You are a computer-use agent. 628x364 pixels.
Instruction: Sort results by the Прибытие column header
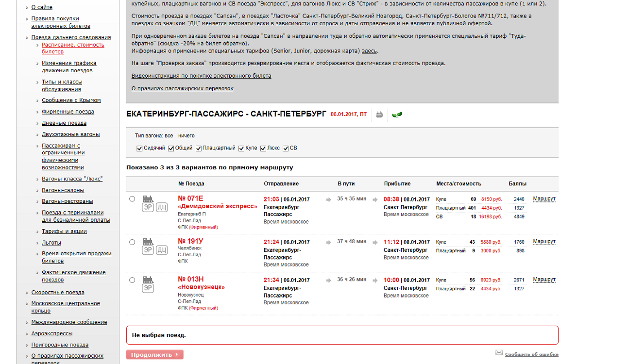397,184
